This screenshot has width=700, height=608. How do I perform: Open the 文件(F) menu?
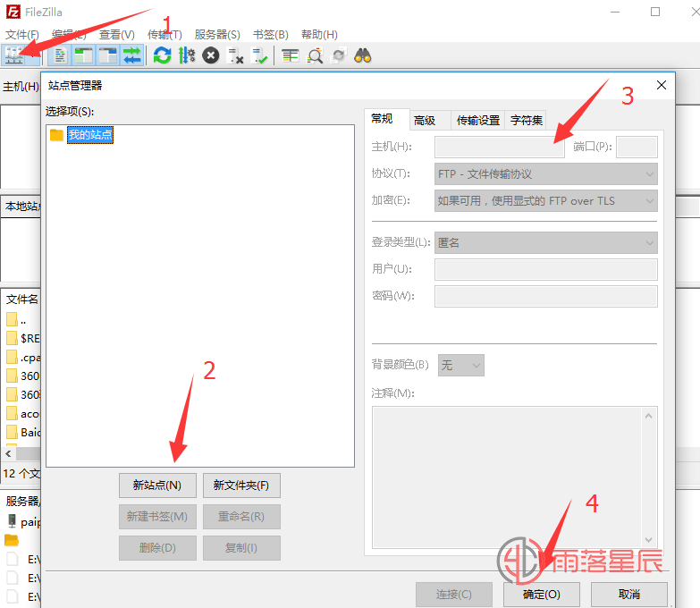click(21, 34)
